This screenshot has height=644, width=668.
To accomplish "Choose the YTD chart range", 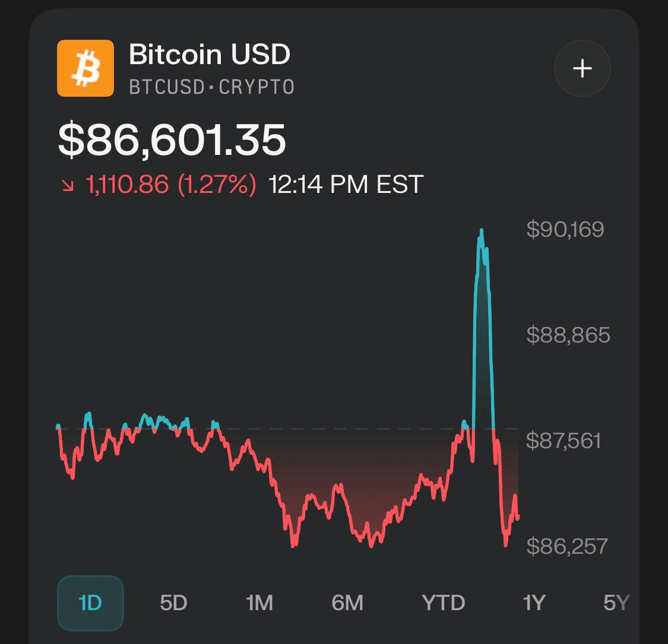I will [444, 603].
